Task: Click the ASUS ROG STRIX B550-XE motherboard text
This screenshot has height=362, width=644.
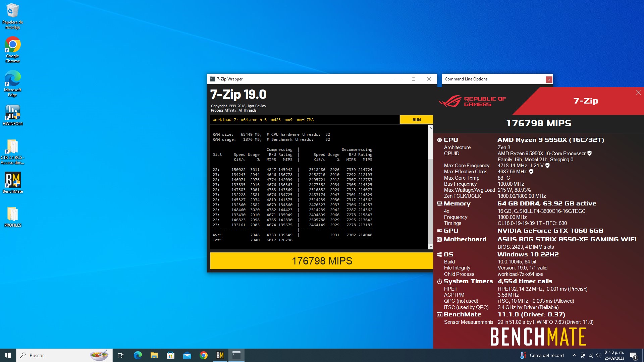Action: click(x=567, y=239)
